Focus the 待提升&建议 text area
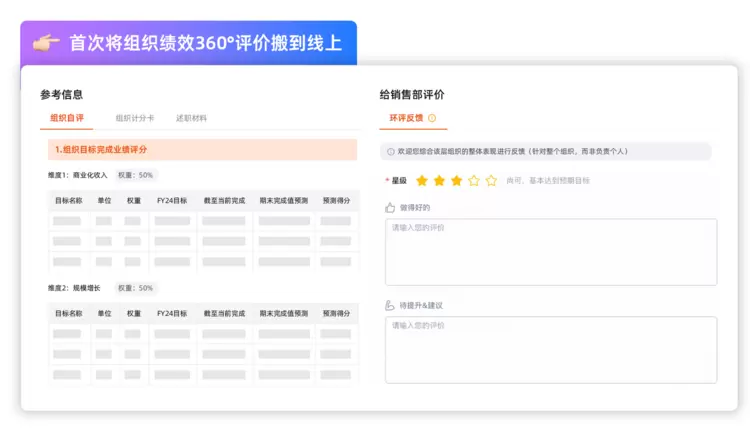The height and width of the screenshot is (431, 750). pos(550,350)
